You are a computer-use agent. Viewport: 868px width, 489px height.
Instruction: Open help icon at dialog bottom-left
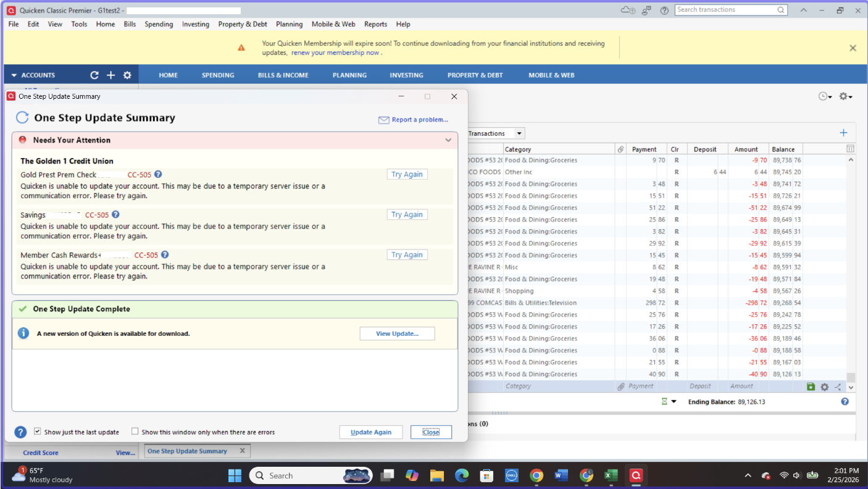[x=20, y=432]
